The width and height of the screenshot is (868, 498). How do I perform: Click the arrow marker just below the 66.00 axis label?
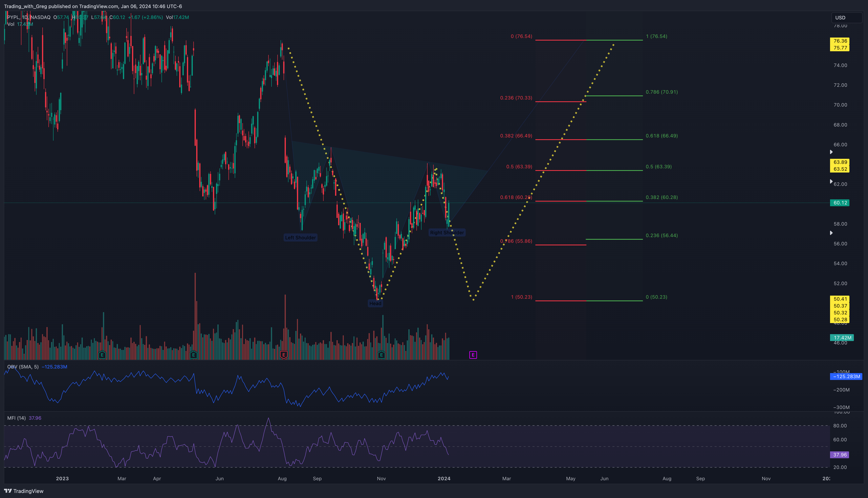click(831, 152)
